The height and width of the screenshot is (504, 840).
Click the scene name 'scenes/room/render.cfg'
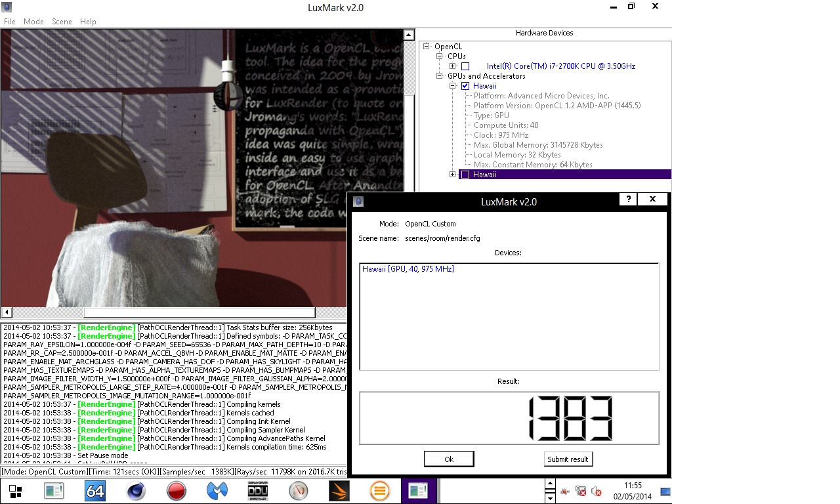[x=442, y=238]
